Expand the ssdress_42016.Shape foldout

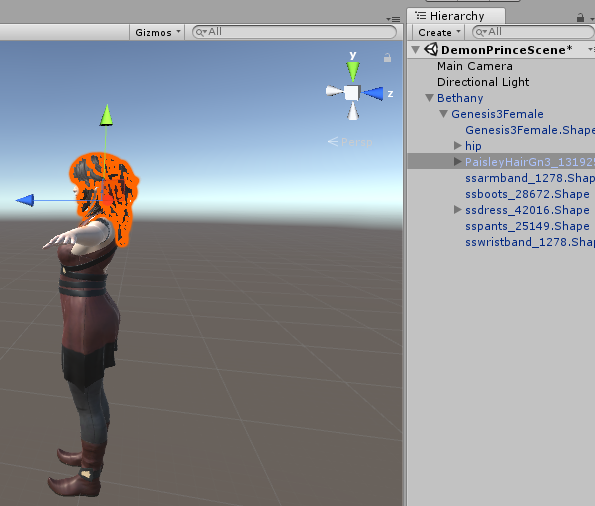[458, 210]
